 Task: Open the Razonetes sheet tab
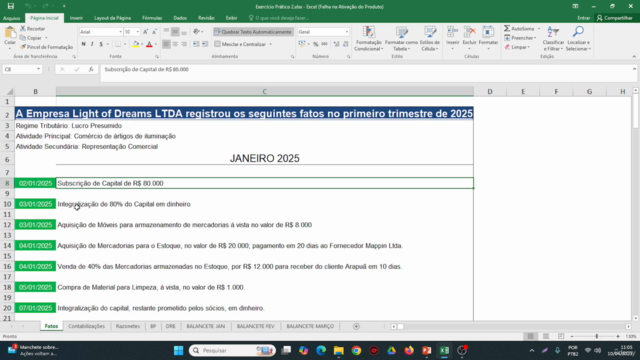[x=128, y=326]
